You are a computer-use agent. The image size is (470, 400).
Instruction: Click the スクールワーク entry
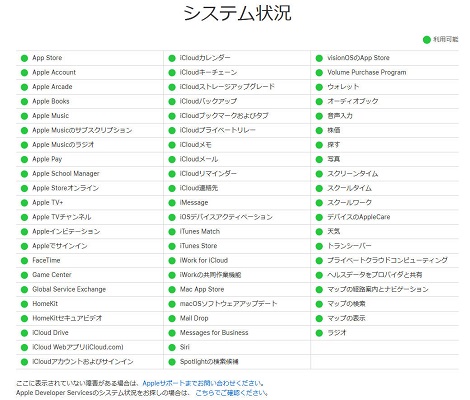(x=349, y=203)
